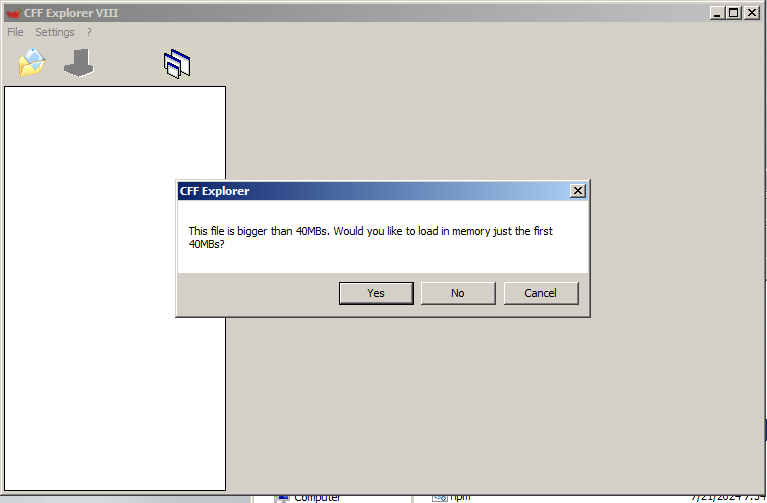This screenshot has width=767, height=503.
Task: Confirm with the Yes button
Action: tap(376, 293)
